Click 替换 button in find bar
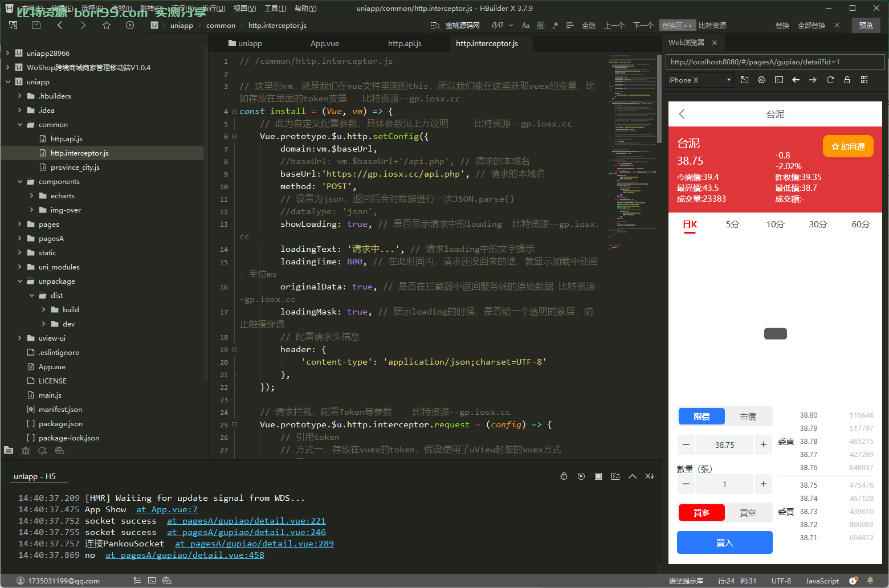The width and height of the screenshot is (889, 588). point(782,25)
